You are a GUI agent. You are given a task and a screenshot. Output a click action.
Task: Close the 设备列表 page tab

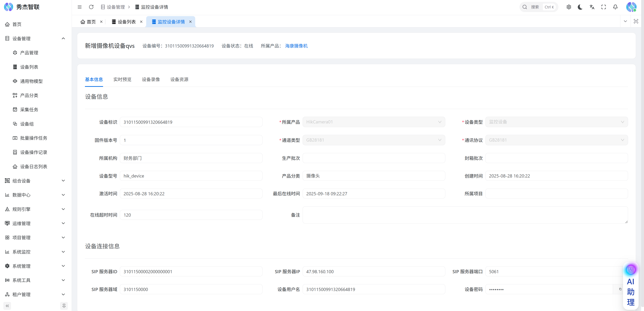141,22
